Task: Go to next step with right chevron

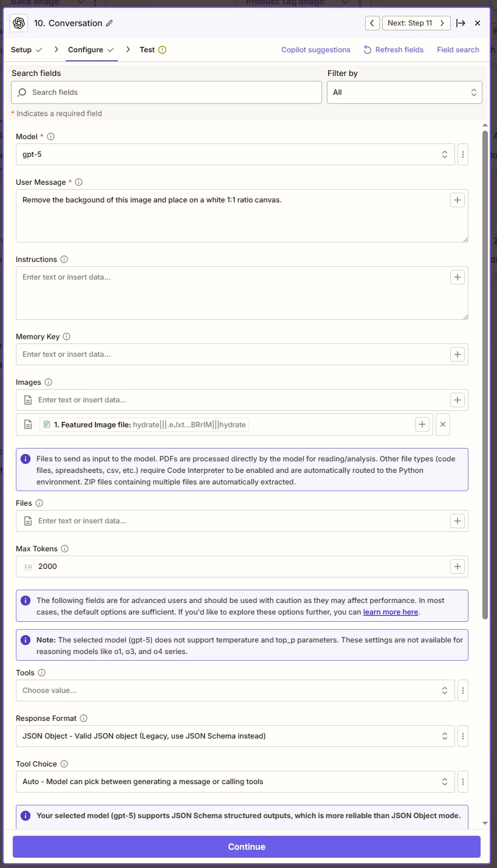Action: tap(444, 23)
